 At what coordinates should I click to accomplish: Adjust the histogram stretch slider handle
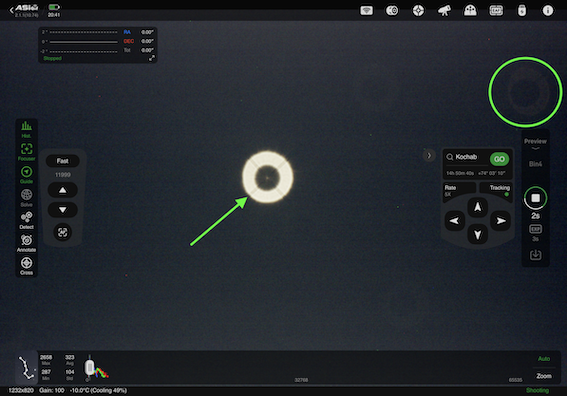click(89, 368)
